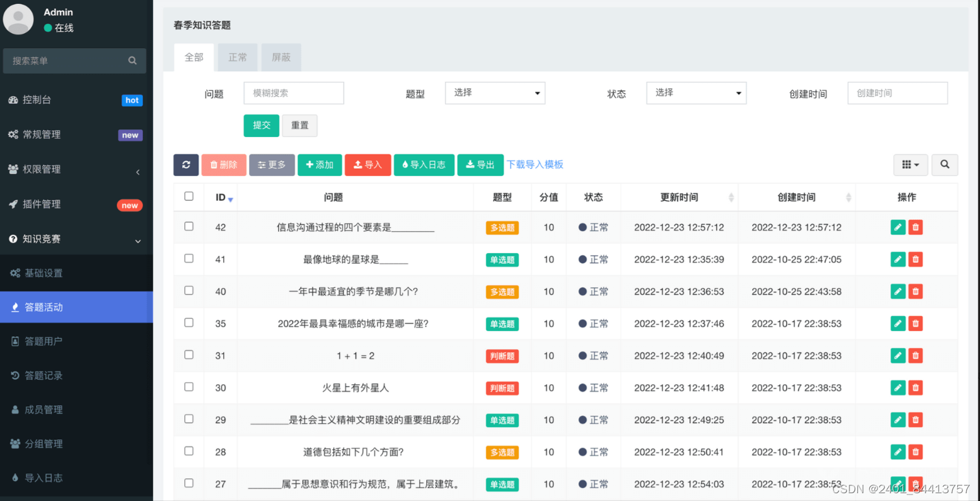
Task: Delete the question with ID 42
Action: (x=915, y=227)
